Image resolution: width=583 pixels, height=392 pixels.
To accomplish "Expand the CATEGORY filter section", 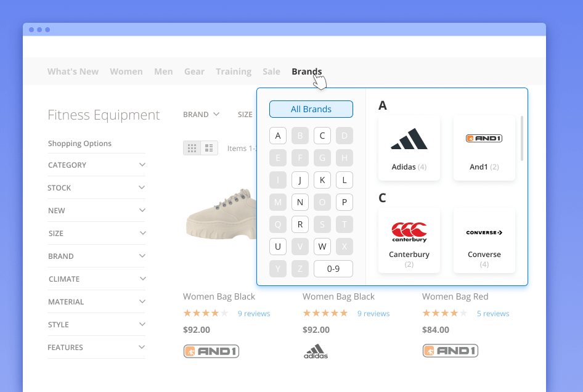I will pos(97,165).
